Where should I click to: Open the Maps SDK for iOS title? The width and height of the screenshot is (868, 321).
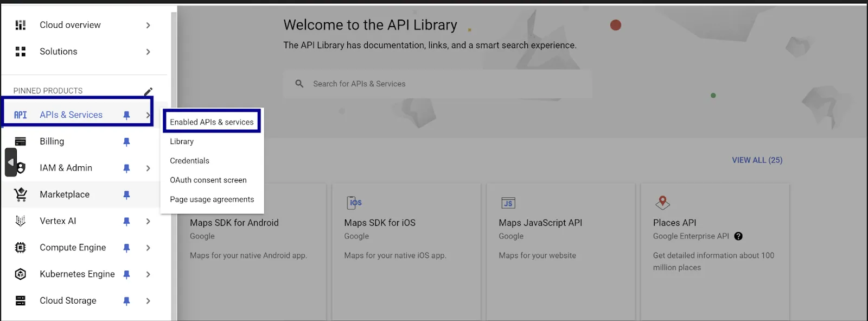coord(380,223)
